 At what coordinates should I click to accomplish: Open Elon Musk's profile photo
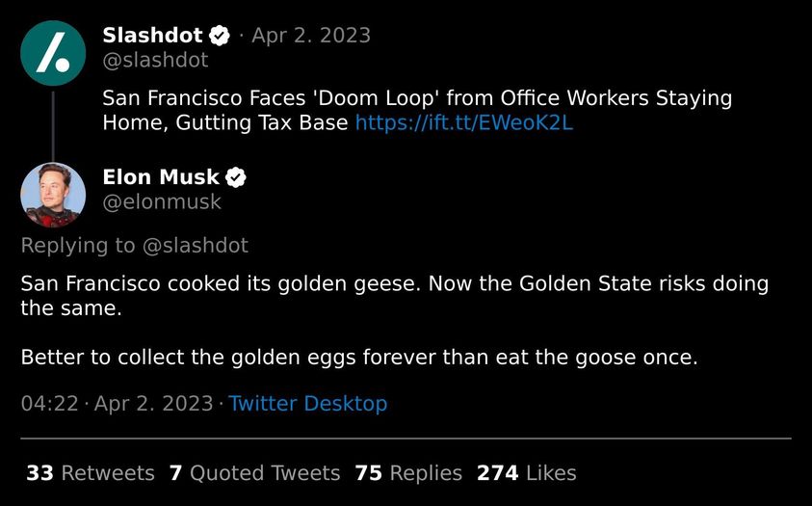(x=53, y=195)
